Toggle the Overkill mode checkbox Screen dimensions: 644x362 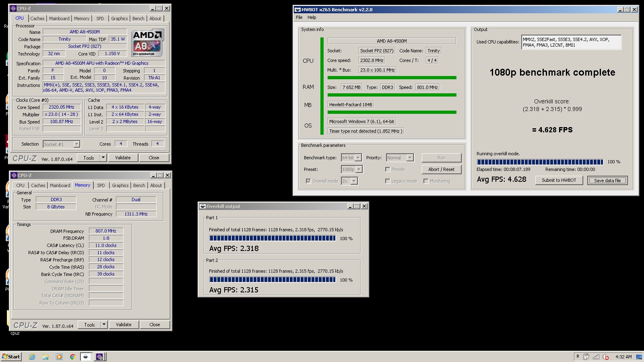coord(308,181)
